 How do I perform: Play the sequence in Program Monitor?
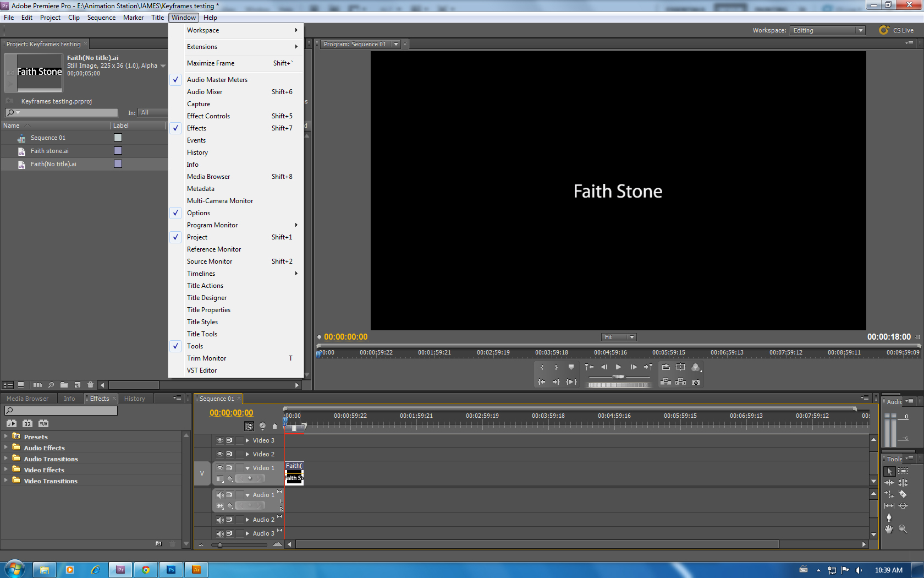(x=619, y=367)
